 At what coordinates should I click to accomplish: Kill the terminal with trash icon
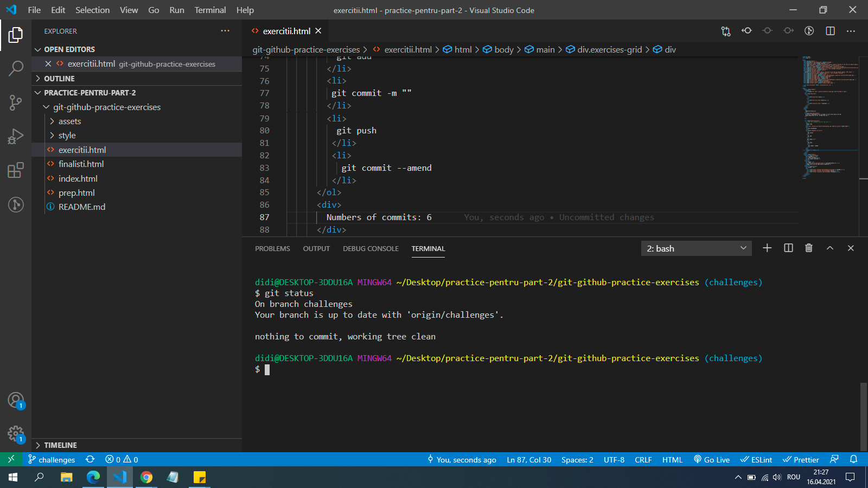tap(809, 248)
